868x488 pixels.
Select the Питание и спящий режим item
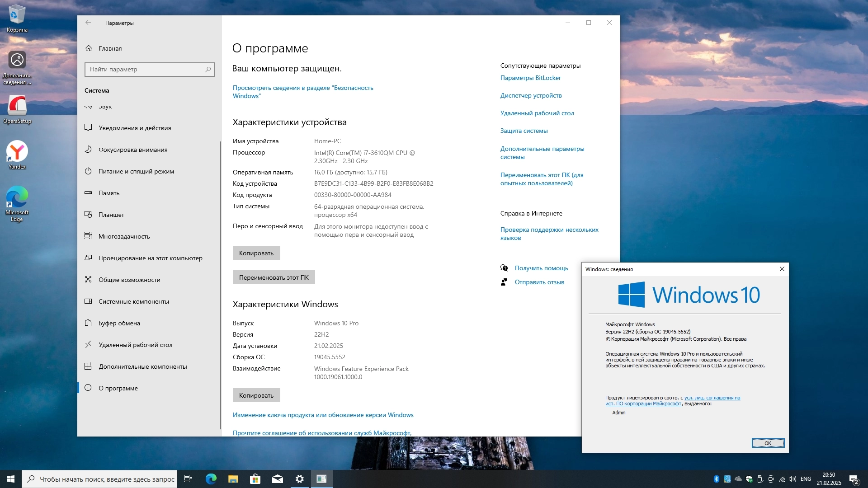pos(136,171)
